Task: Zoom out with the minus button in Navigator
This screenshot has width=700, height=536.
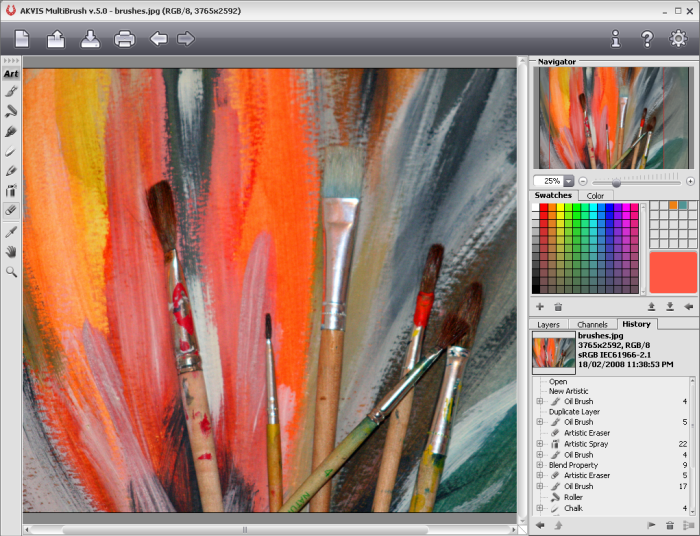Action: click(x=583, y=181)
